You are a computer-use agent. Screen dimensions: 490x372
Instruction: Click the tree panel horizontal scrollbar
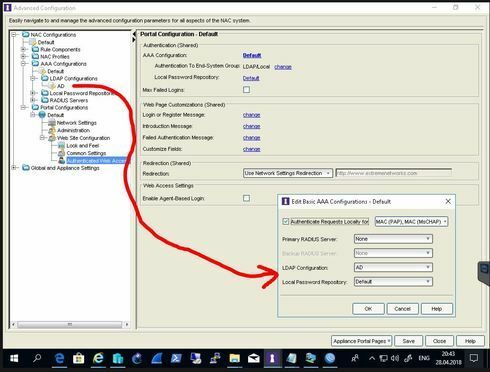[x=70, y=324]
